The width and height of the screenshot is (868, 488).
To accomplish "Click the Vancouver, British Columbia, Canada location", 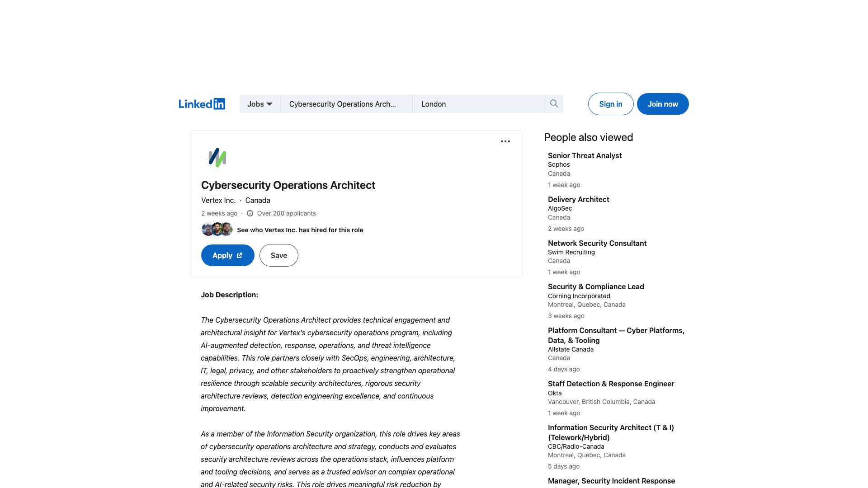I will point(601,402).
